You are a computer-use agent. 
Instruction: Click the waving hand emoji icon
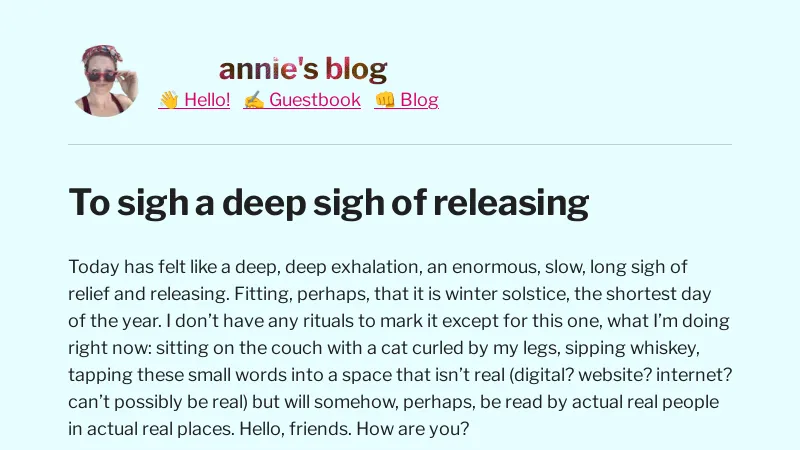pyautogui.click(x=168, y=99)
